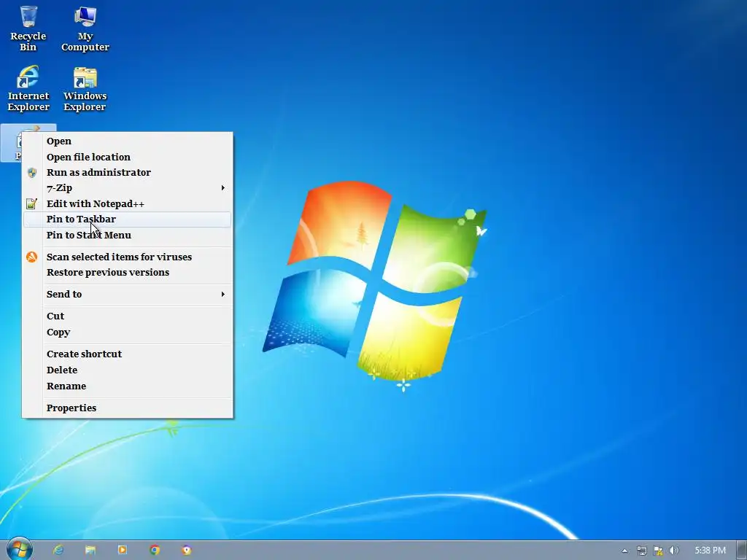Select Pin to Start Menu
Viewport: 747px width, 560px height.
click(127, 235)
